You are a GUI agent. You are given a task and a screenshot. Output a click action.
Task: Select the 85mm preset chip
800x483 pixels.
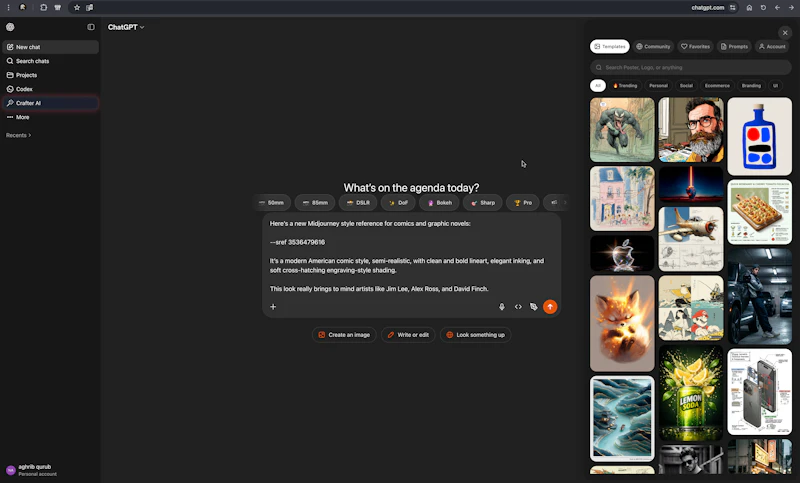(x=315, y=202)
